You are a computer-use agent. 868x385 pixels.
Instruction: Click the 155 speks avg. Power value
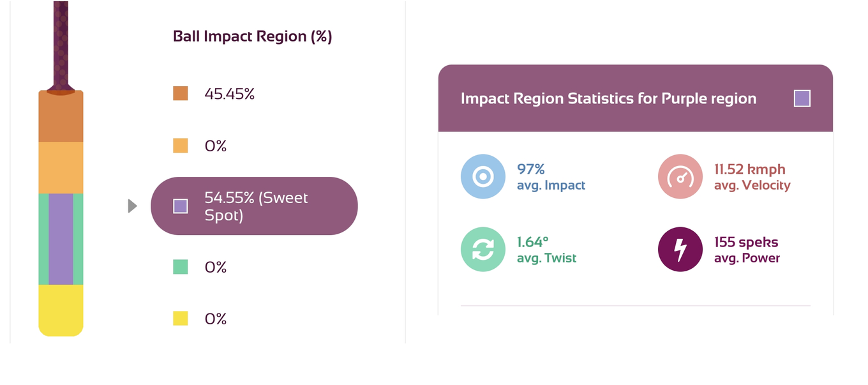click(746, 242)
